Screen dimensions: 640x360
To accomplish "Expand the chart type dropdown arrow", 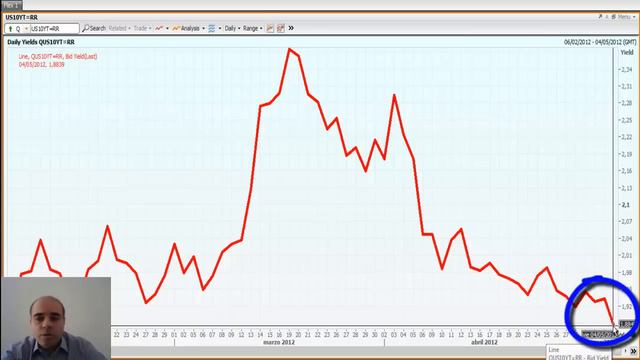I will point(167,28).
